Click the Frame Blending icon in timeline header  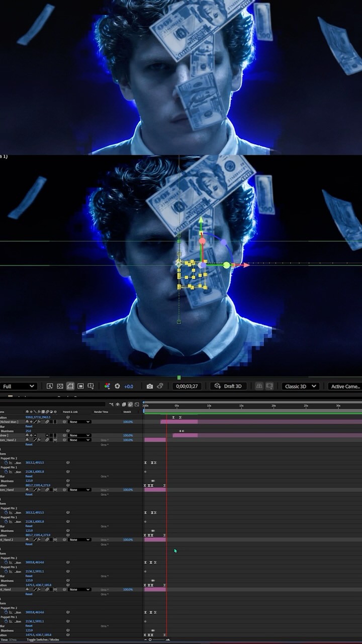pos(124,405)
